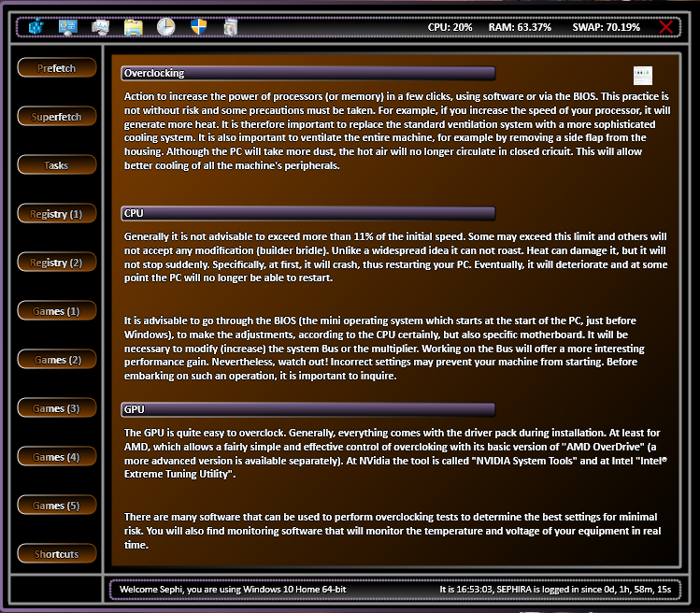This screenshot has width=700, height=613.
Task: Open the File Explorer folder icon
Action: [x=133, y=27]
